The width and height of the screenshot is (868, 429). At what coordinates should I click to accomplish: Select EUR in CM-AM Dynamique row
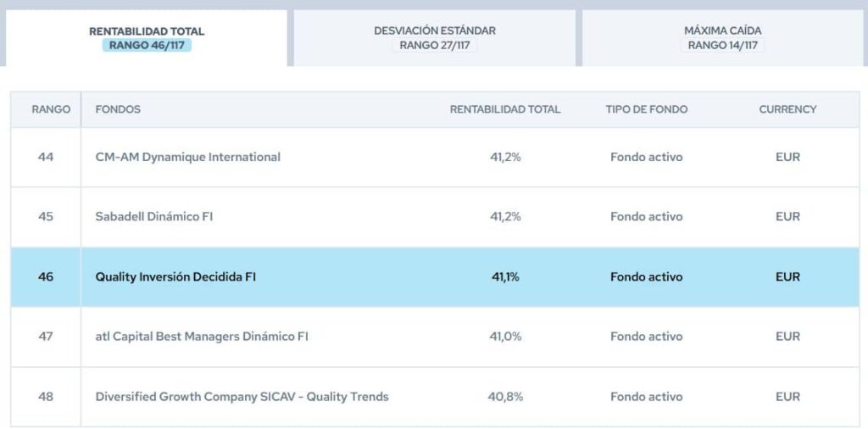(787, 157)
